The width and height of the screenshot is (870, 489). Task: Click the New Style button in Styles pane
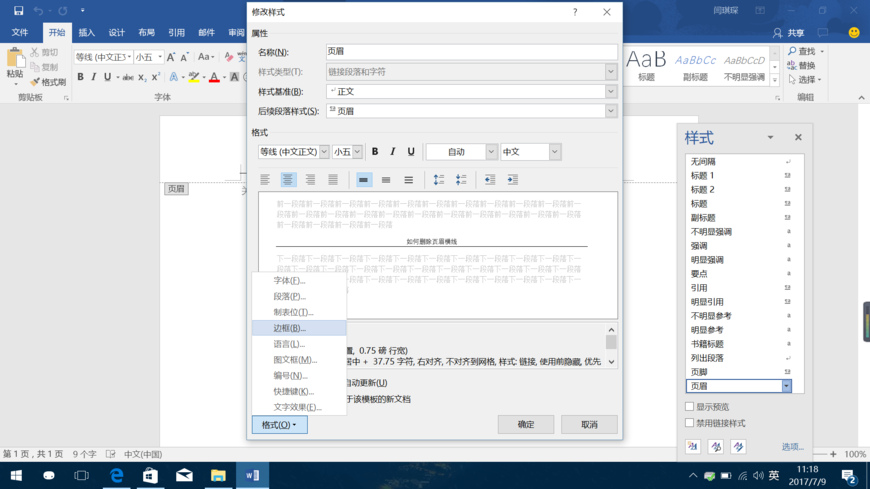[x=693, y=446]
